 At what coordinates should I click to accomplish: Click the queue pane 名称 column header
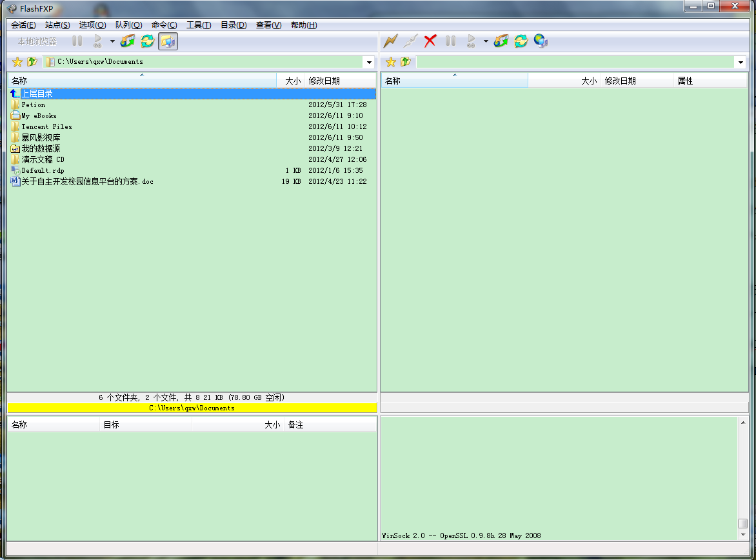pos(54,425)
